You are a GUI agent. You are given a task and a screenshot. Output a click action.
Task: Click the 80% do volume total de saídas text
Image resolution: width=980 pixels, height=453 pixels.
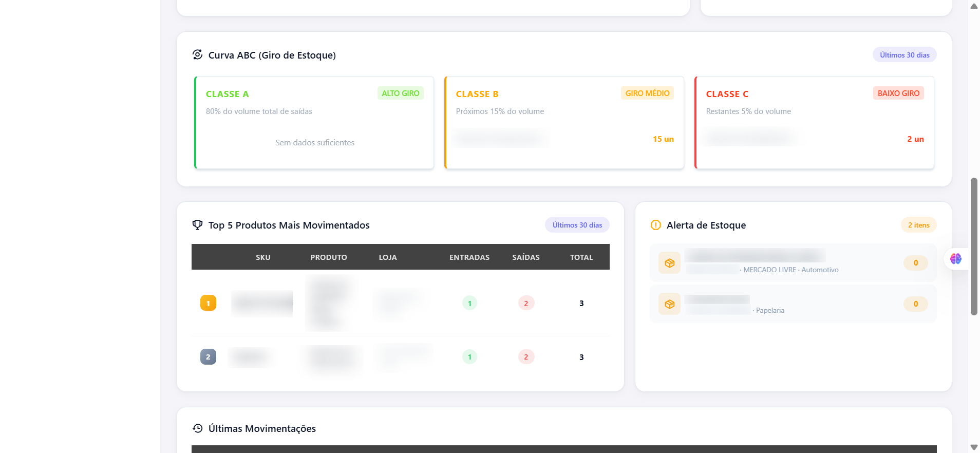[259, 111]
